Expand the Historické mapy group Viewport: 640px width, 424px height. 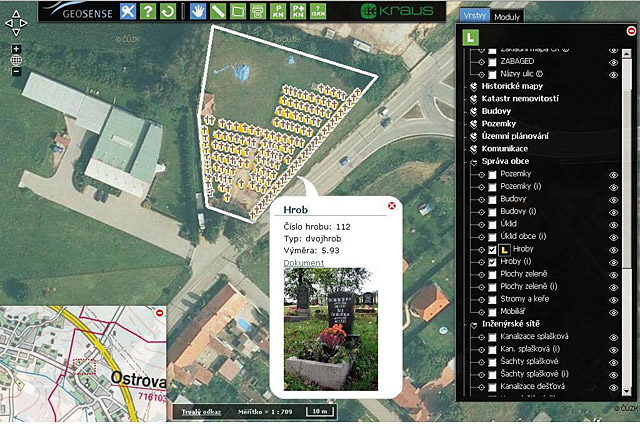[473, 87]
